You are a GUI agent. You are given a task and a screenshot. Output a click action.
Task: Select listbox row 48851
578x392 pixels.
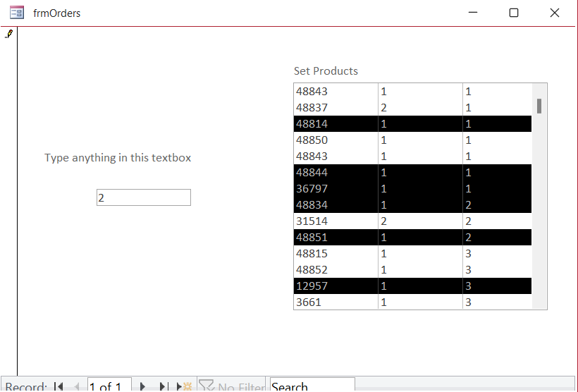412,238
